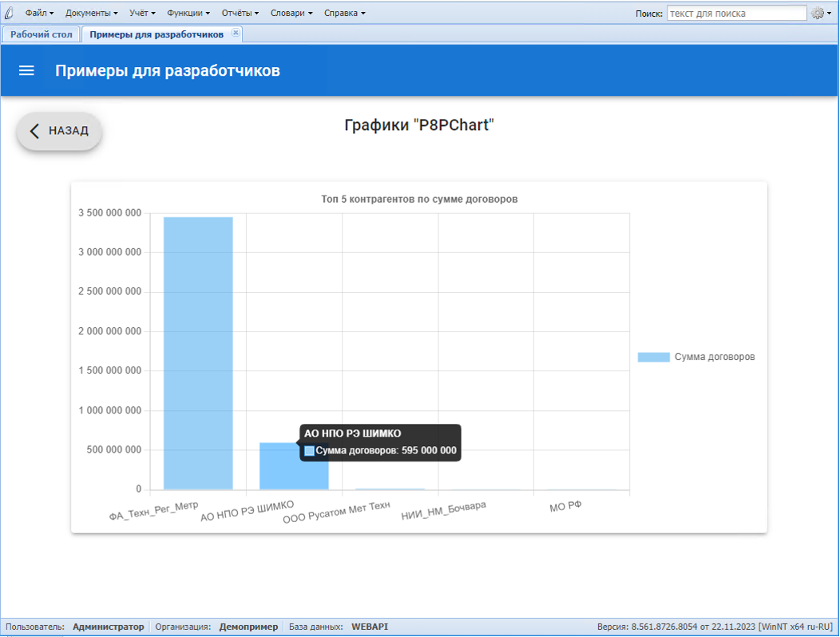Click inside the текст для поиска search field
This screenshot has height=637, width=840.
[x=735, y=13]
